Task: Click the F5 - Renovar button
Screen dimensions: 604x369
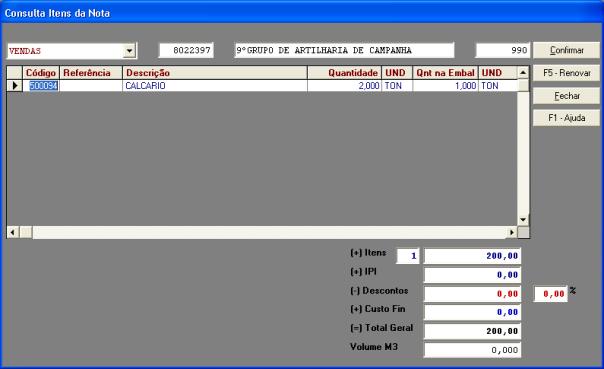Action: pos(566,73)
